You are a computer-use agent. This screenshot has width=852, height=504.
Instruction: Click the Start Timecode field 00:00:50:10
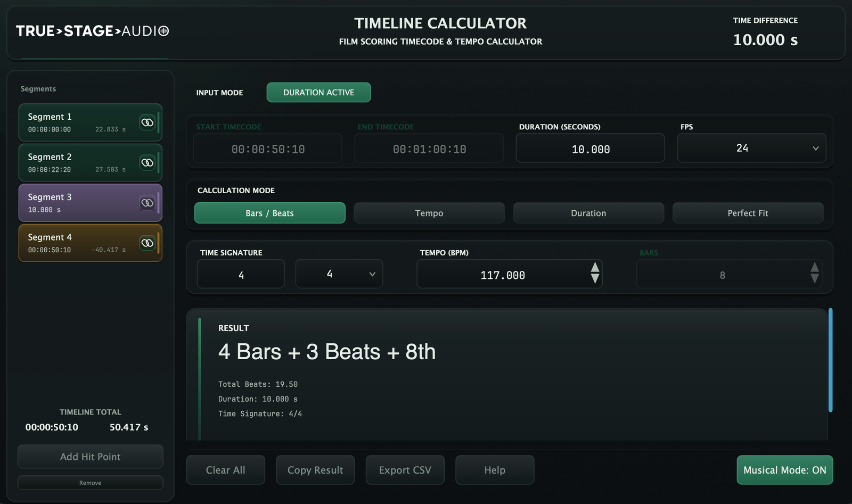coord(267,148)
